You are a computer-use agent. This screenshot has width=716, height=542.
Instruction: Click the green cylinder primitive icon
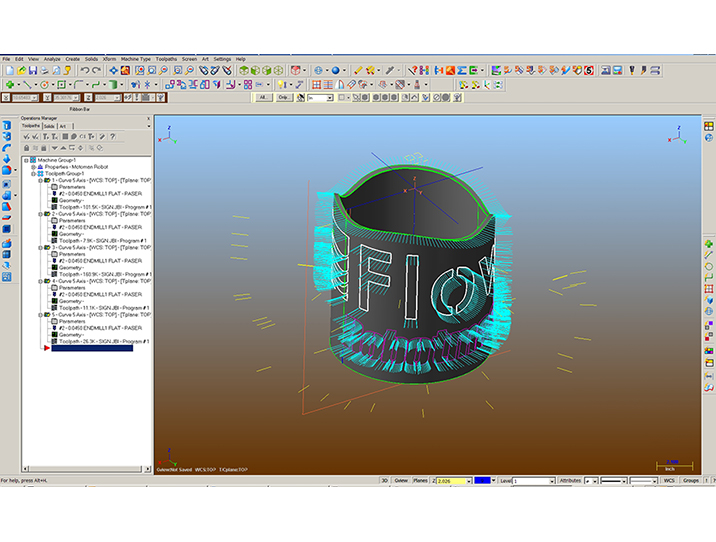point(113,84)
